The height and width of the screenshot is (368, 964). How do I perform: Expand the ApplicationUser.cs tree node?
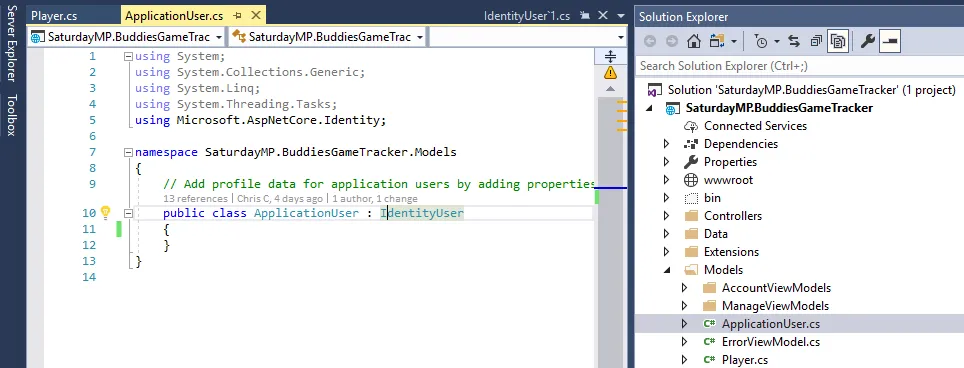685,324
